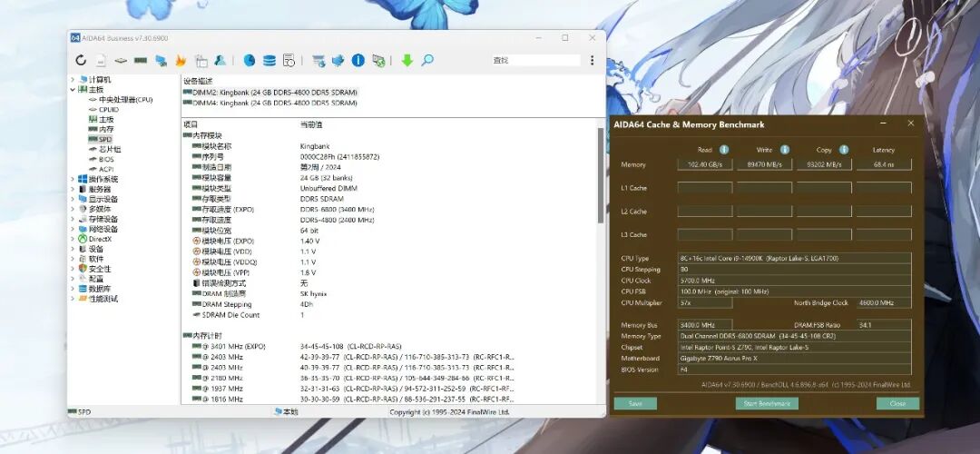Screen dimensions: 980x454
Task: Expand the 服务器 tree node
Action: [x=73, y=190]
